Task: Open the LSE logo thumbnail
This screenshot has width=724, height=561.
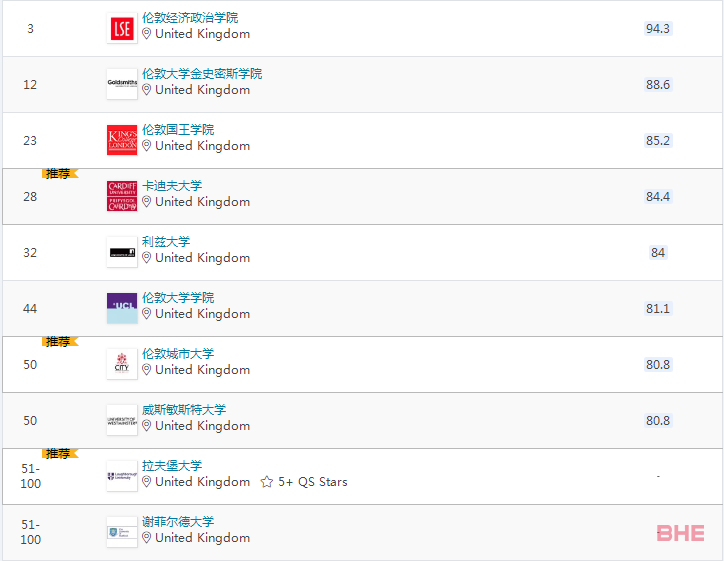Action: coord(122,28)
